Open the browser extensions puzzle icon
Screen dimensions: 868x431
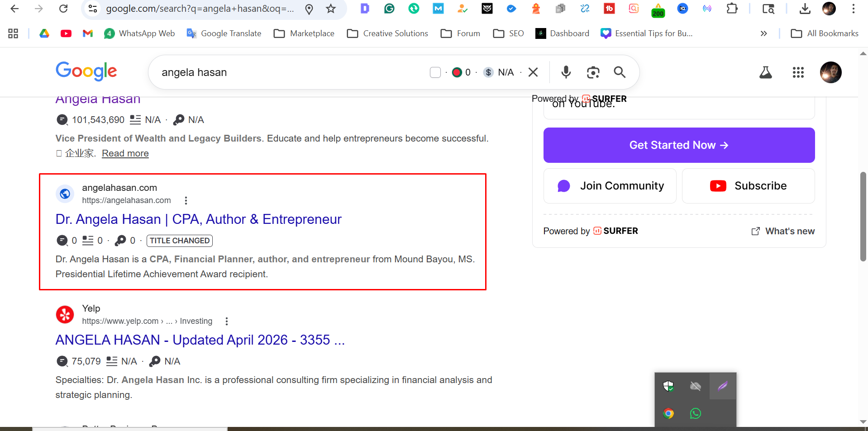[732, 8]
